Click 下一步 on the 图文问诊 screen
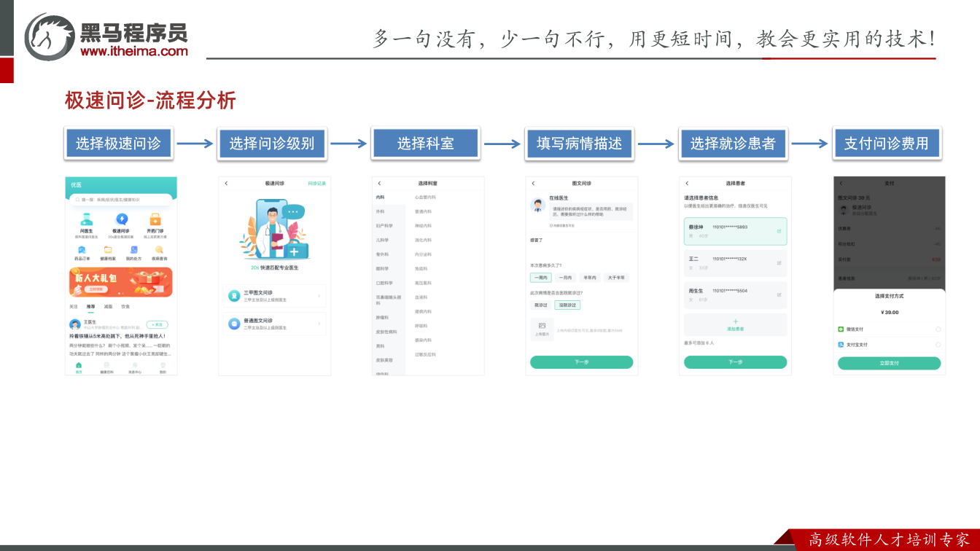Viewport: 980px width, 551px height. pyautogui.click(x=581, y=362)
